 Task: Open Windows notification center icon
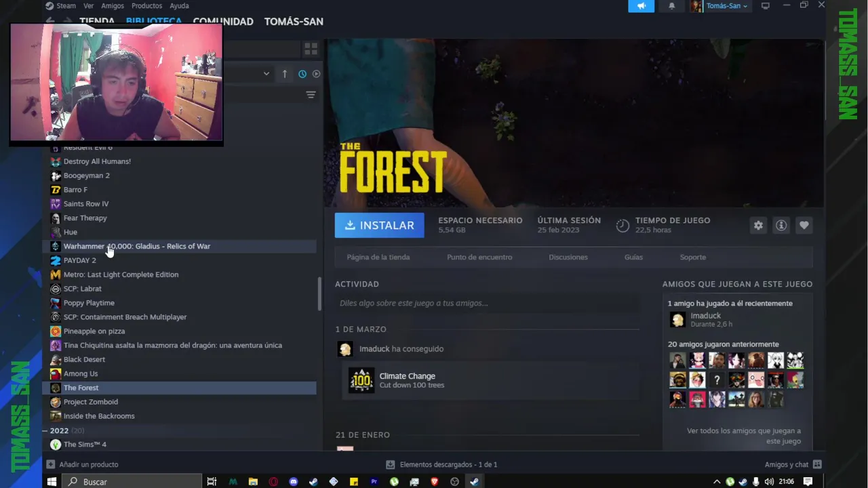click(808, 481)
